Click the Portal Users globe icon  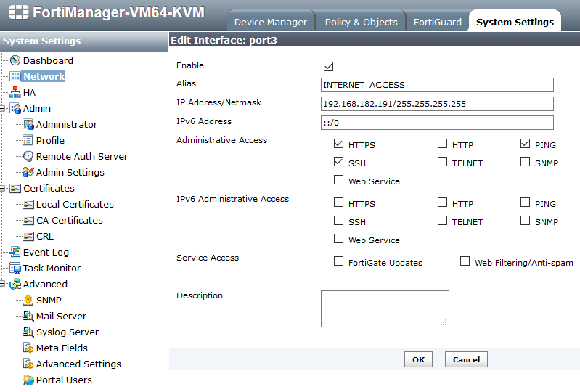pos(28,380)
